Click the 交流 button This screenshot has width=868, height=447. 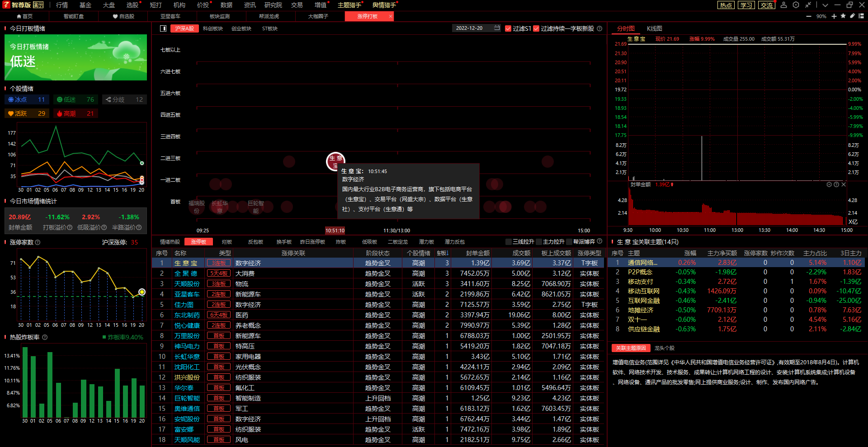(x=766, y=5)
